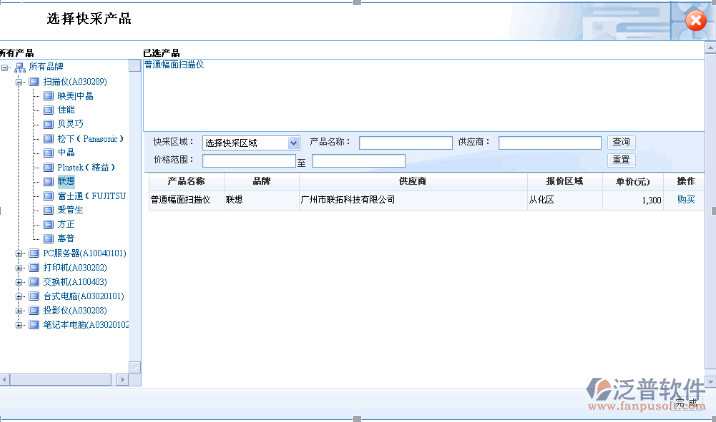Expand the 打印机(A030202) category
Viewport: 716px width, 422px height.
point(19,268)
